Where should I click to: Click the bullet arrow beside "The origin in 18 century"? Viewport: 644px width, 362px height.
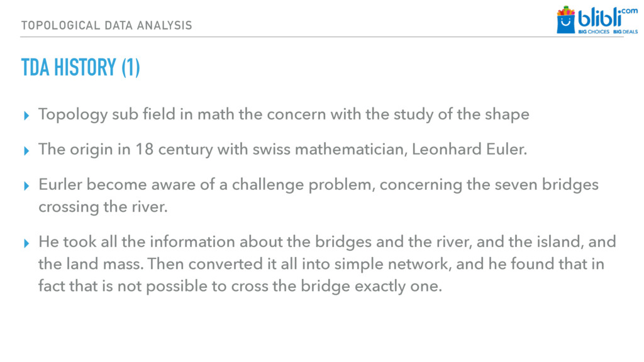(x=26, y=151)
